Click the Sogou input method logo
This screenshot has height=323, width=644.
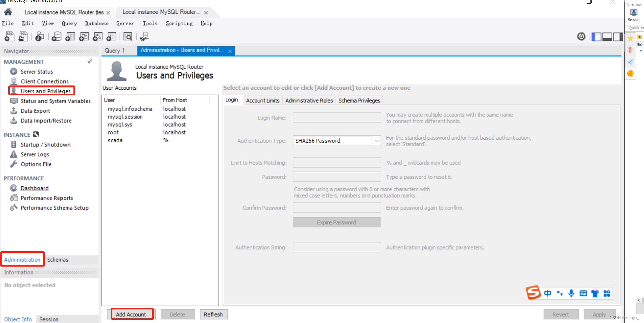point(533,293)
